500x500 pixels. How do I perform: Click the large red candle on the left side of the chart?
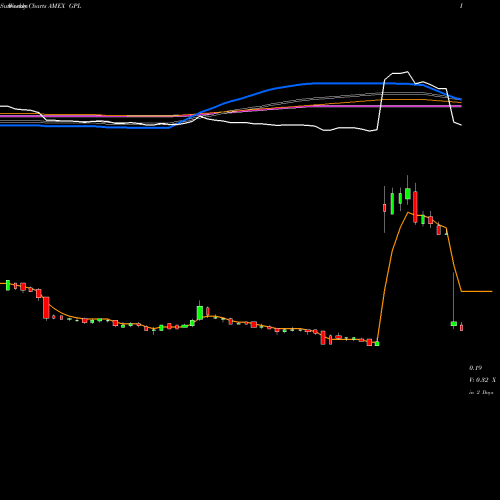46,308
